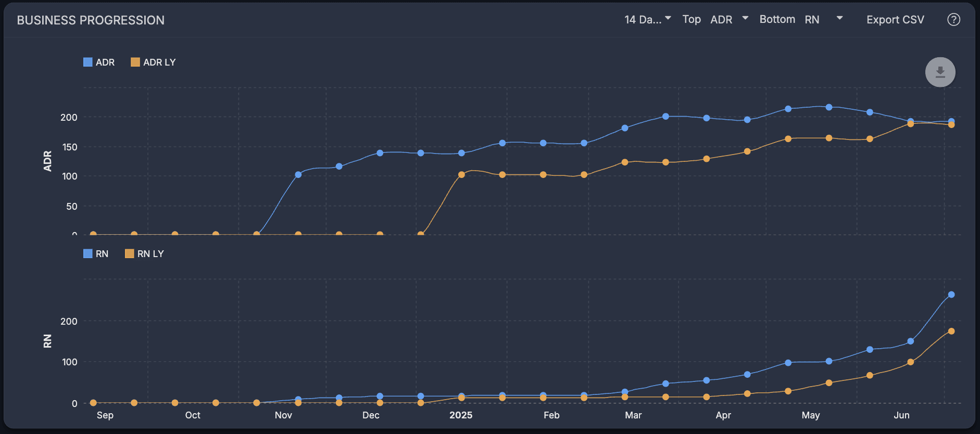This screenshot has width=980, height=434.
Task: Click the orange RN LY legend color square
Action: tap(129, 253)
